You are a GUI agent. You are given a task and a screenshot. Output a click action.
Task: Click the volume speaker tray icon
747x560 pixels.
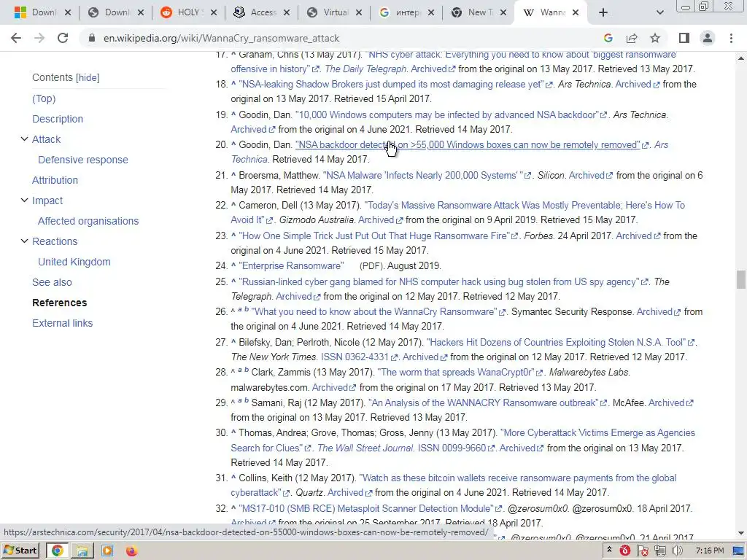[x=676, y=551]
